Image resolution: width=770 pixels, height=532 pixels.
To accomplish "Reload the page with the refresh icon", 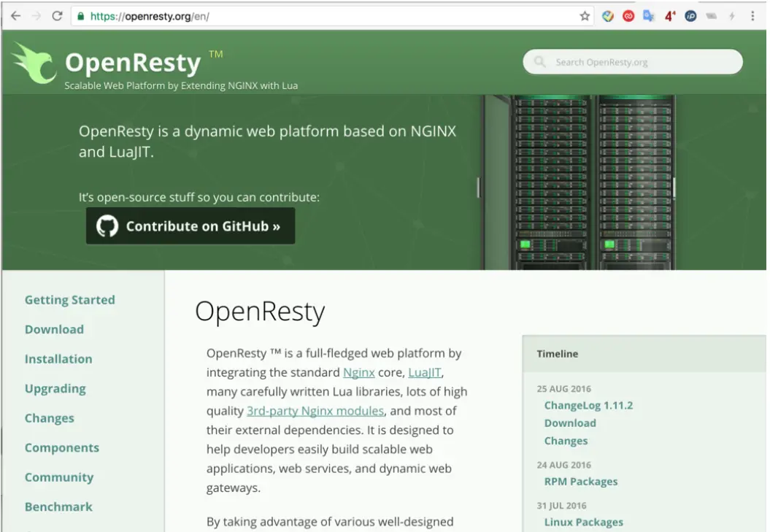I will click(58, 16).
